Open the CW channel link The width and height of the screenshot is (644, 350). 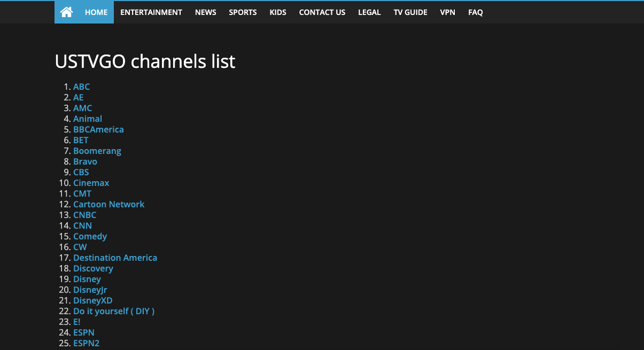click(x=80, y=247)
